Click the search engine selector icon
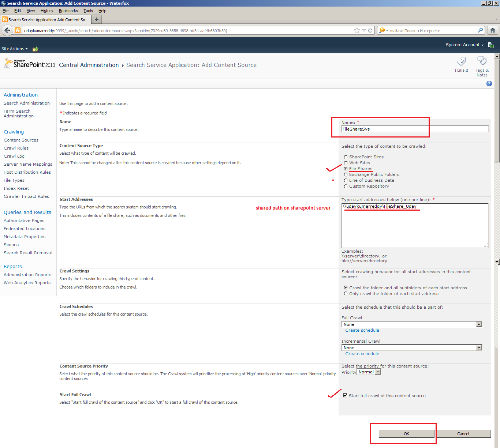This screenshot has width=500, height=448. (383, 31)
